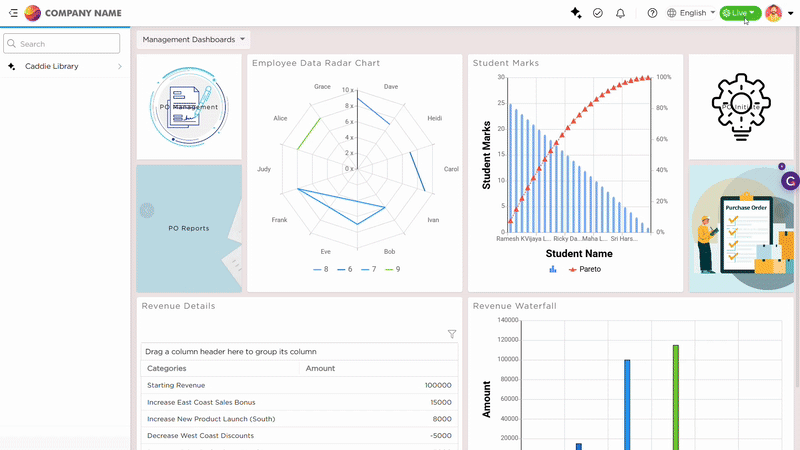Toggle series 8 in radar chart legend
Screen dimensions: 800x450
[x=320, y=269]
